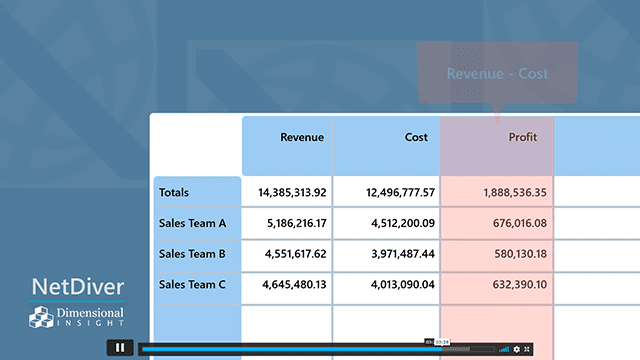Adjust the volume level bars
This screenshot has width=640, height=360.
tap(504, 349)
